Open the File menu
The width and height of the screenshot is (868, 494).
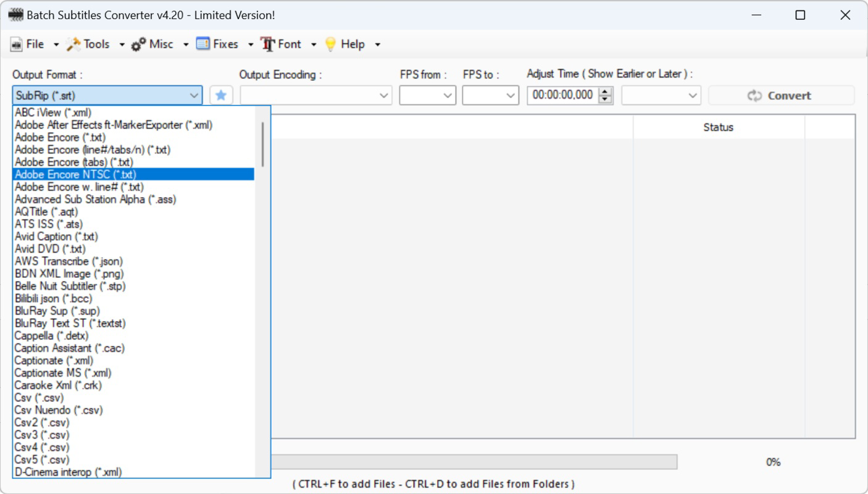point(35,44)
